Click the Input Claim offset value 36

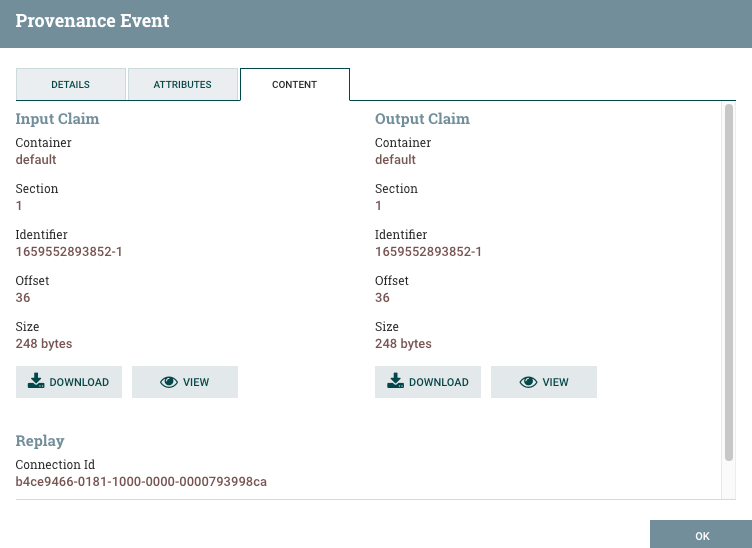point(23,298)
